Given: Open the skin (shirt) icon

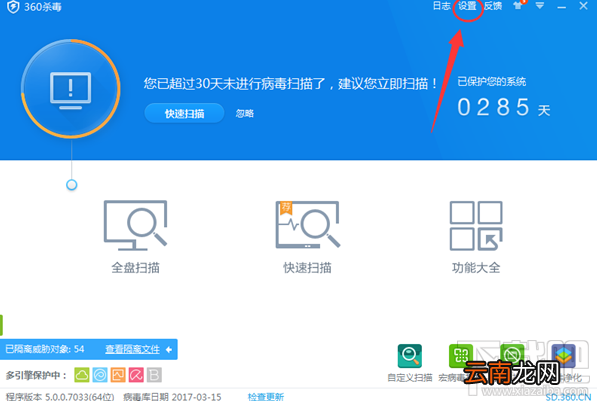Looking at the screenshot, I should coord(519,5).
